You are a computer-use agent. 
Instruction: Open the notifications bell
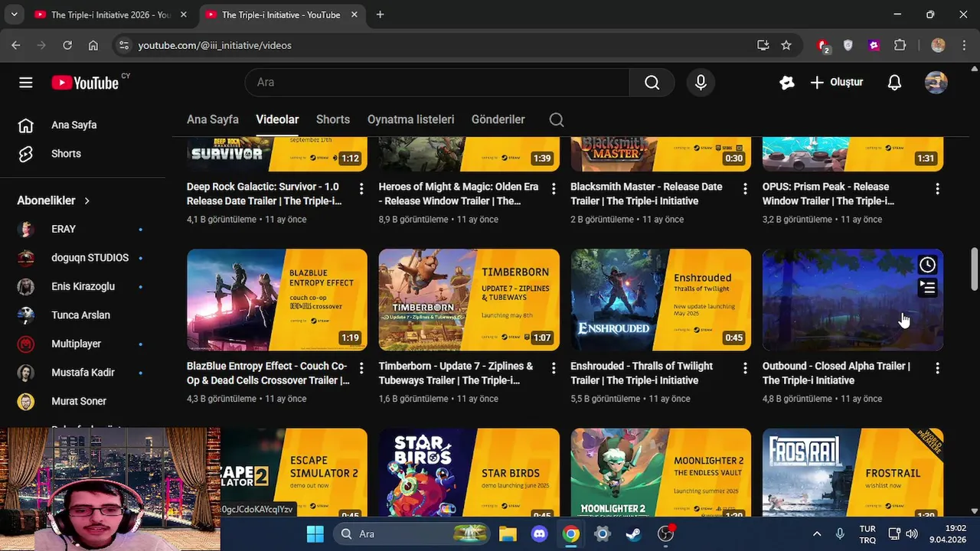tap(894, 83)
